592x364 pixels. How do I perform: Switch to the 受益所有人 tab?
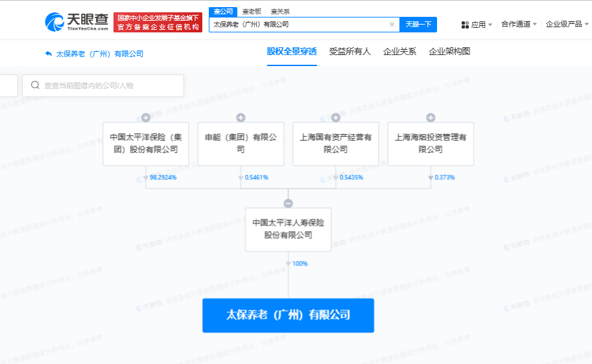349,52
